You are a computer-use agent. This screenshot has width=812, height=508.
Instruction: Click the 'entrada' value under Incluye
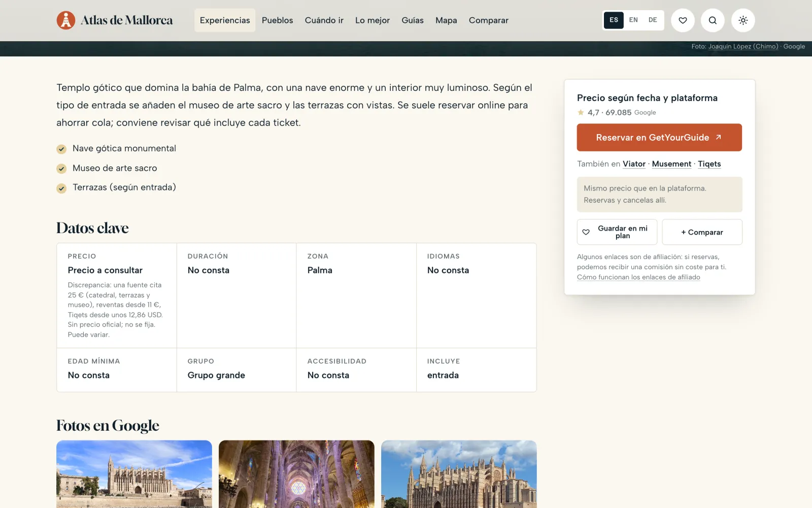(443, 375)
